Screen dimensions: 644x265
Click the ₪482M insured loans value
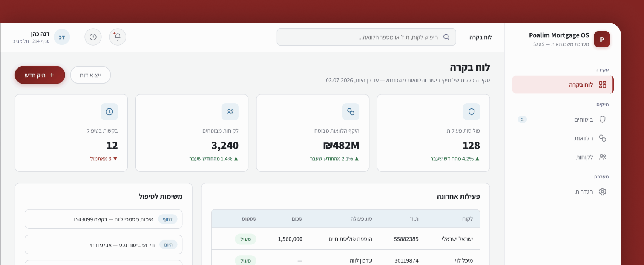341,145
